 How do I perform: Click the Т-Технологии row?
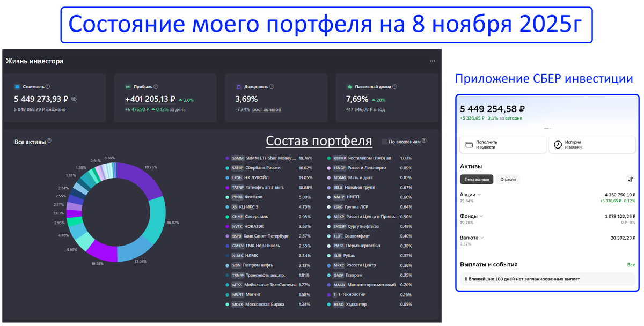(370, 294)
